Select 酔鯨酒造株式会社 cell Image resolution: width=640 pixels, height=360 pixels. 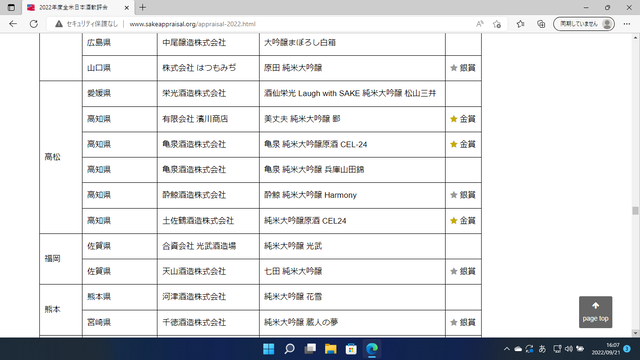click(x=208, y=195)
